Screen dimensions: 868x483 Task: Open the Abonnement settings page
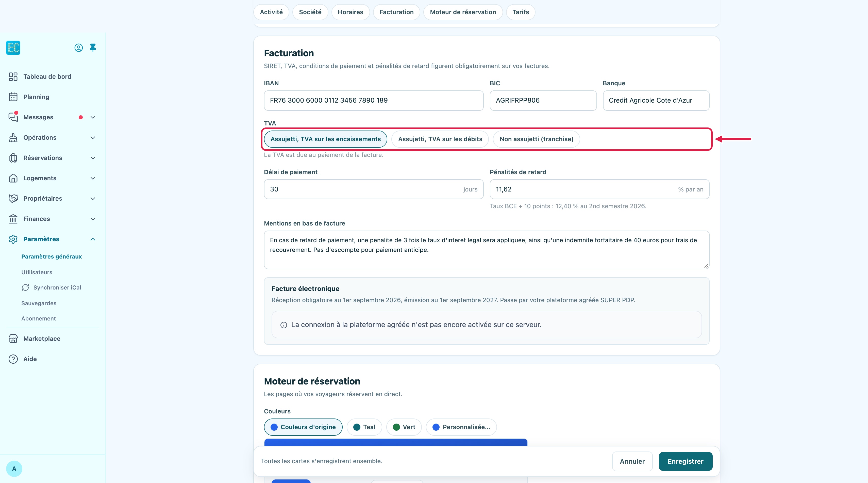click(x=38, y=318)
